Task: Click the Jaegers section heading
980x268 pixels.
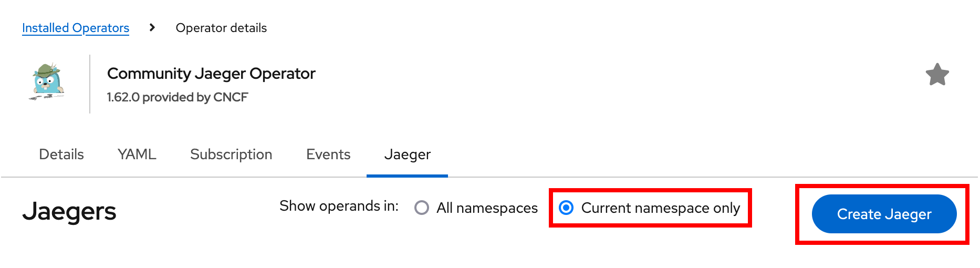Action: [69, 211]
